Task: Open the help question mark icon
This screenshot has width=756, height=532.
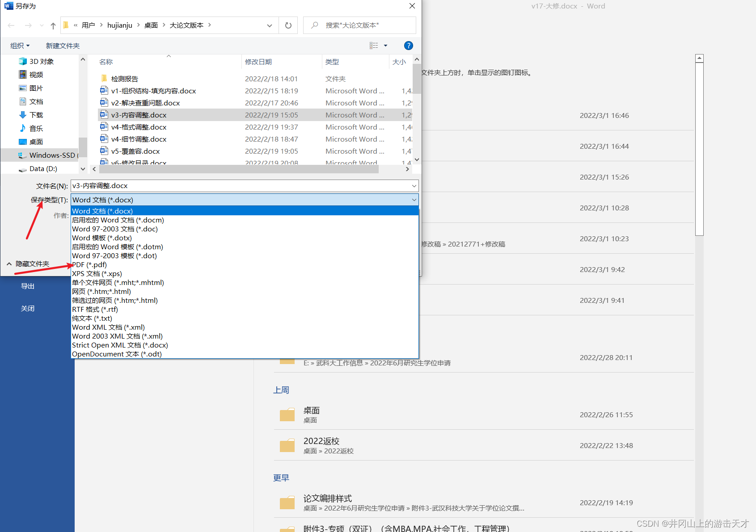Action: pos(408,46)
